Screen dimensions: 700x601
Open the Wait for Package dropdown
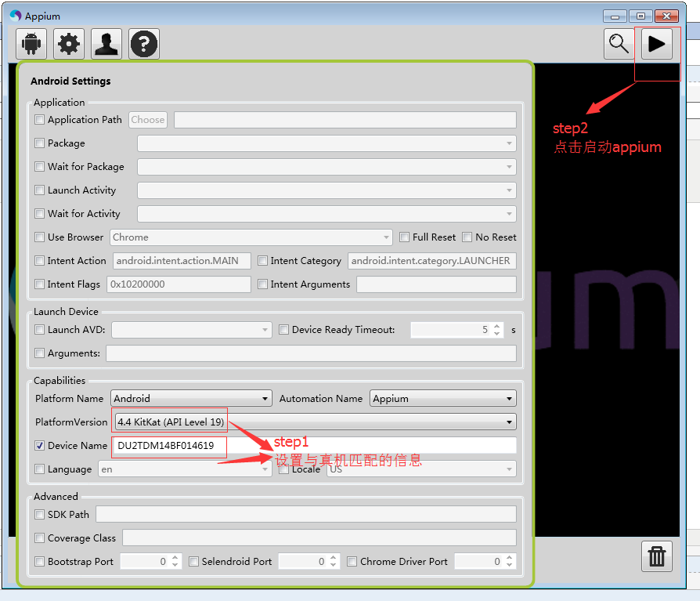pyautogui.click(x=327, y=167)
